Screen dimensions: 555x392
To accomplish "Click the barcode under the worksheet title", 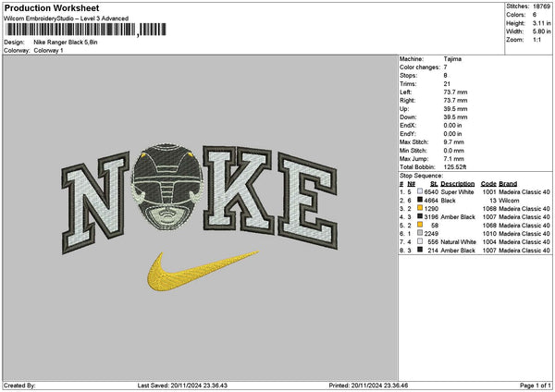I will click(x=86, y=30).
